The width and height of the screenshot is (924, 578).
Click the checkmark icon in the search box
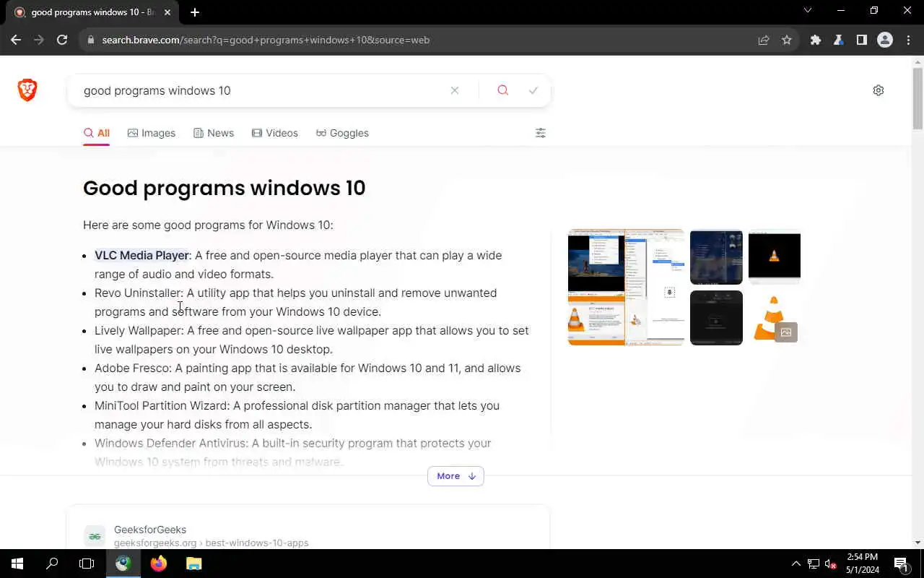(x=533, y=90)
